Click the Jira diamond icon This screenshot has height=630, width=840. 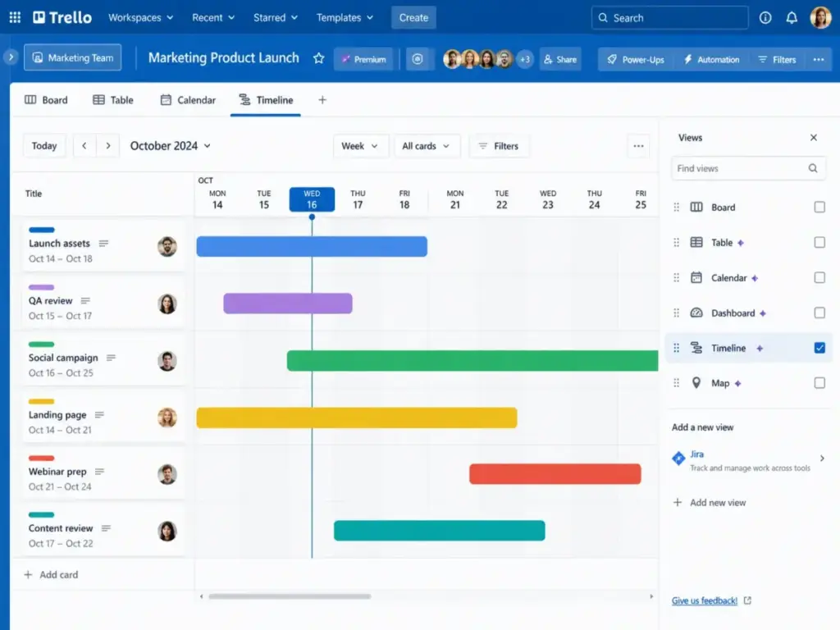tap(678, 459)
